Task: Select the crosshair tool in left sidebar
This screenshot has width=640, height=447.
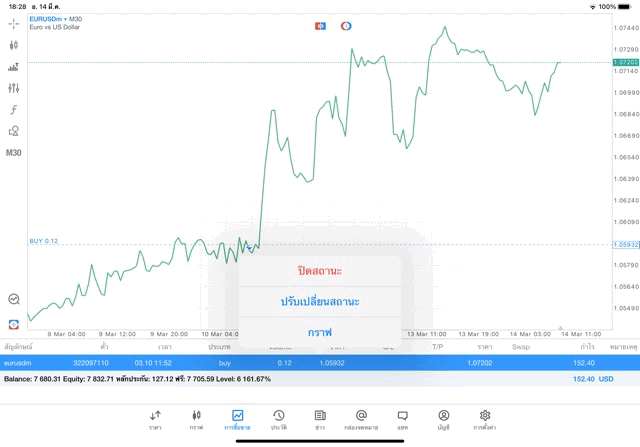Action: coord(13,24)
